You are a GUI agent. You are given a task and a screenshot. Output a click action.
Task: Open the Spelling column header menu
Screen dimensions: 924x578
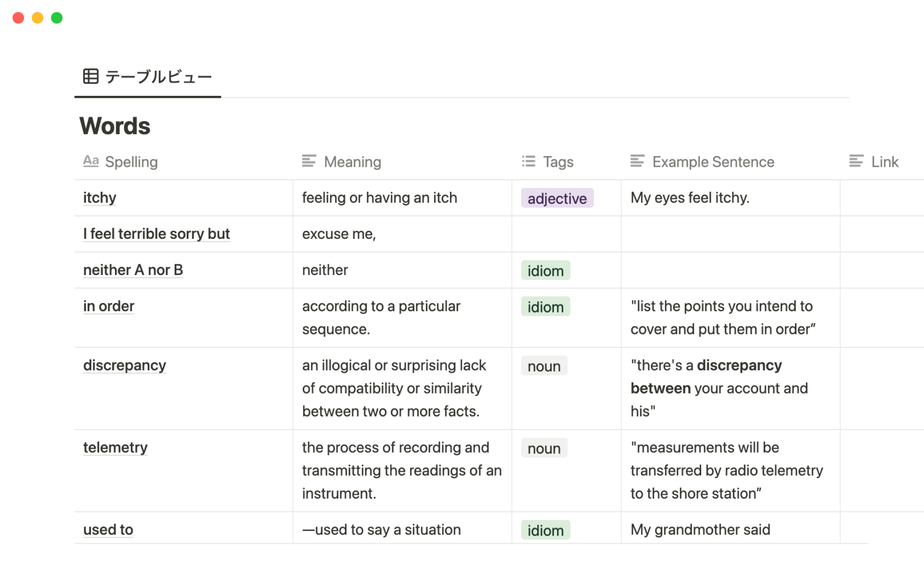tap(131, 162)
